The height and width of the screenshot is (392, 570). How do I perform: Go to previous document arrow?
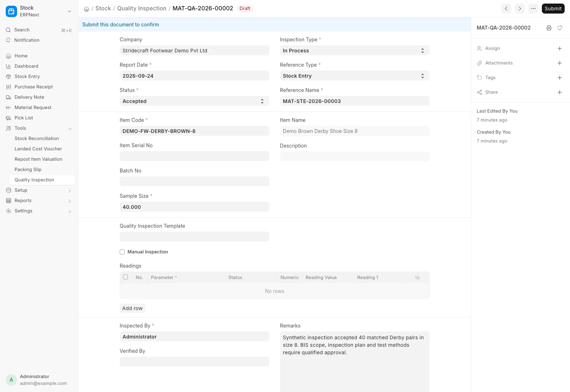(506, 9)
